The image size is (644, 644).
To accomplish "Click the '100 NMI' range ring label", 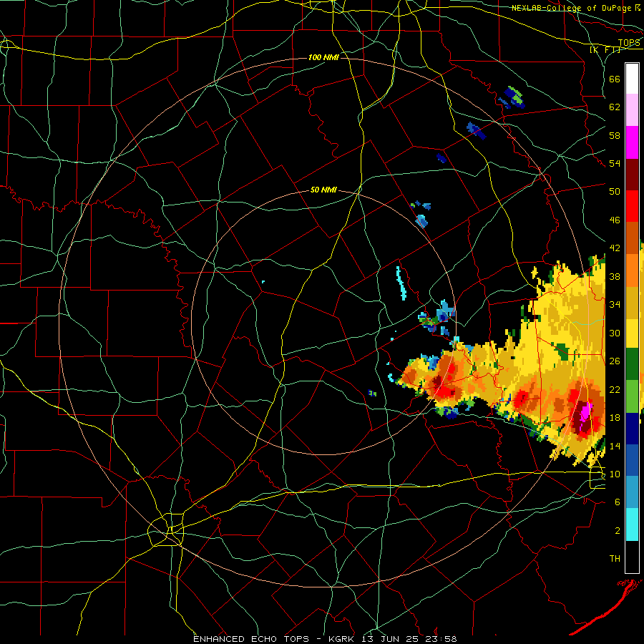I will [323, 57].
